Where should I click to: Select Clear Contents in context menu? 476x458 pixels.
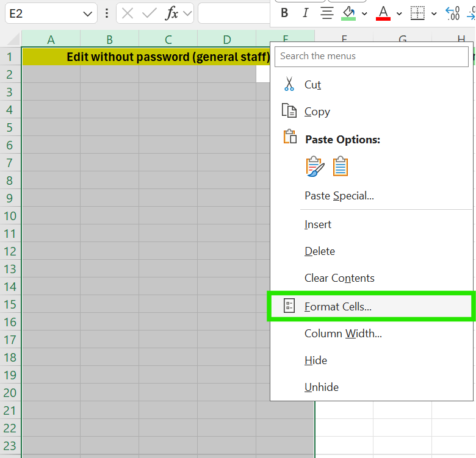(371, 278)
